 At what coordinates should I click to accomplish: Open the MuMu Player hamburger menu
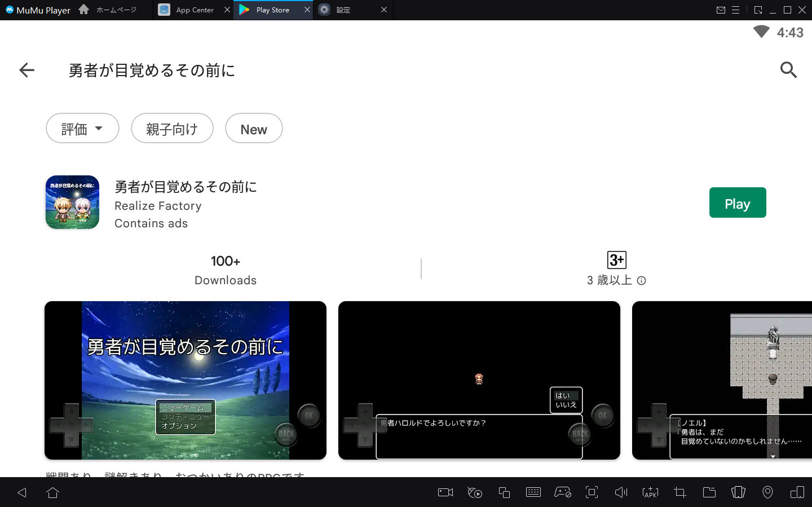pyautogui.click(x=735, y=10)
